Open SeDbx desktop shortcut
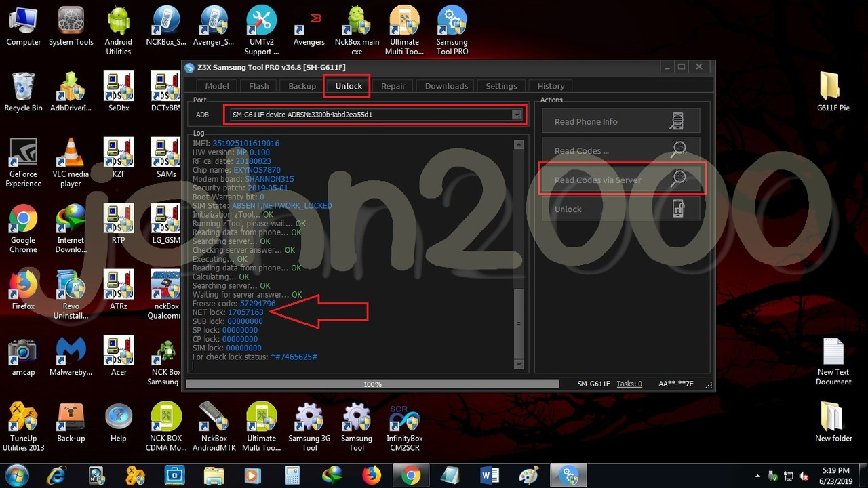The image size is (868, 488). point(119,92)
